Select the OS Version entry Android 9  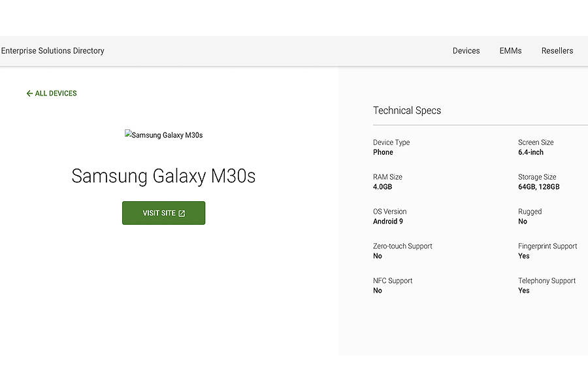tap(388, 216)
